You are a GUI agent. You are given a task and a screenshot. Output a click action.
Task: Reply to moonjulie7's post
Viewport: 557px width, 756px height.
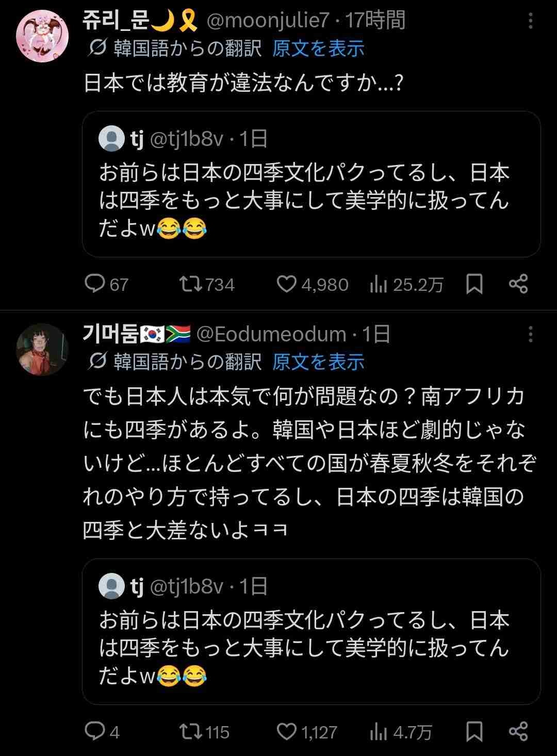95,284
